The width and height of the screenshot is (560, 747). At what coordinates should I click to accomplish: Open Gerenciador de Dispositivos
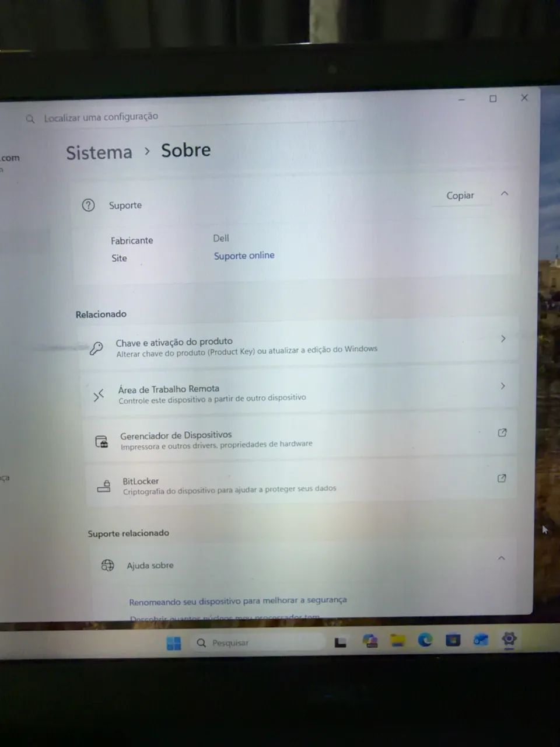301,438
